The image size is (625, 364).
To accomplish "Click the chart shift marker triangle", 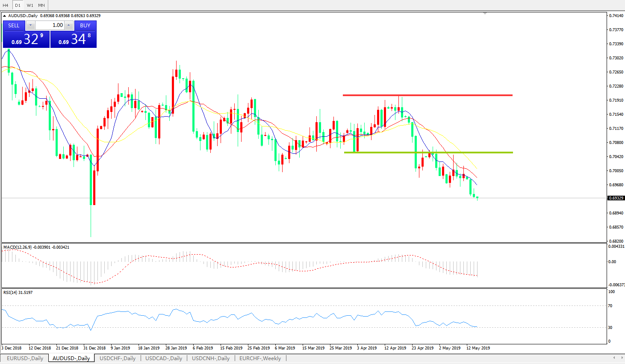I will pos(485,14).
